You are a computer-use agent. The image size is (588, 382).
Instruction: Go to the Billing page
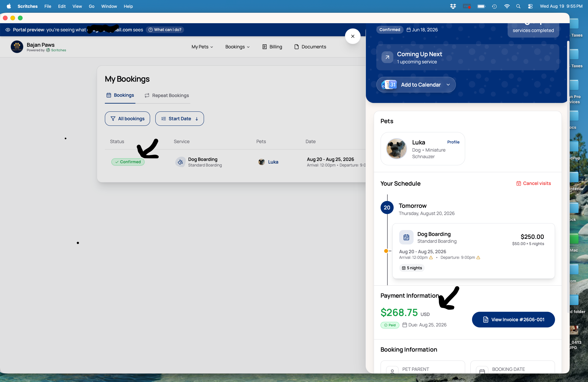click(x=272, y=47)
